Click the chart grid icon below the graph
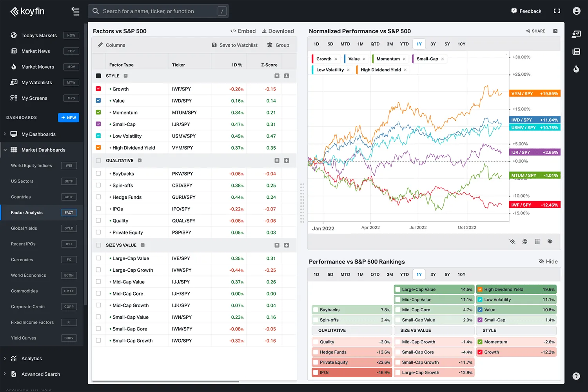 pyautogui.click(x=537, y=241)
